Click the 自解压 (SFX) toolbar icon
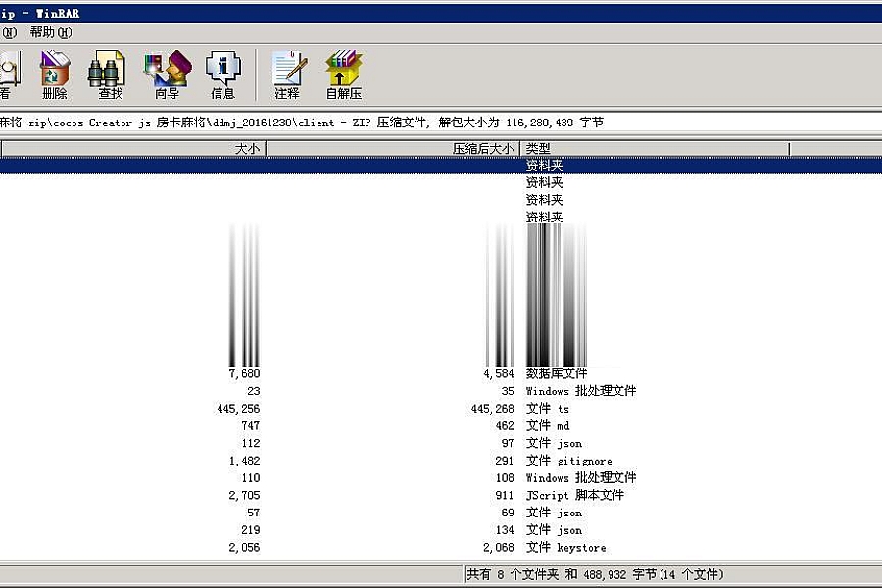 coord(344,74)
